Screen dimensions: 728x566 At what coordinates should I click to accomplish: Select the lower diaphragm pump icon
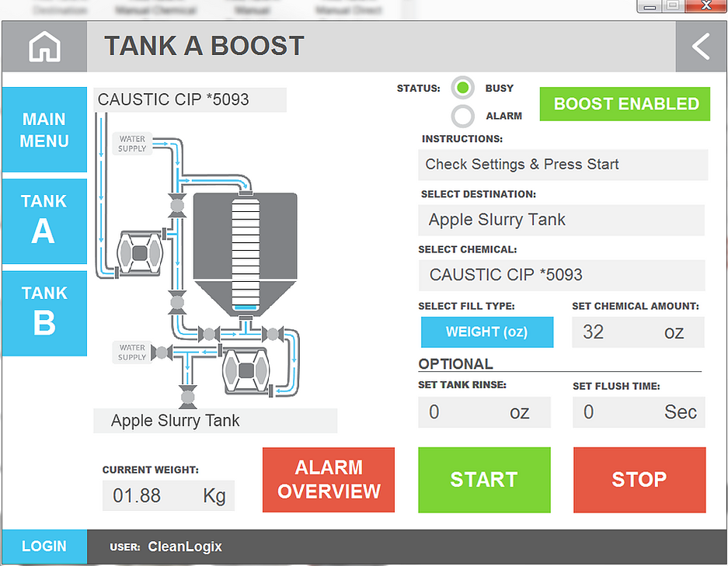(246, 370)
